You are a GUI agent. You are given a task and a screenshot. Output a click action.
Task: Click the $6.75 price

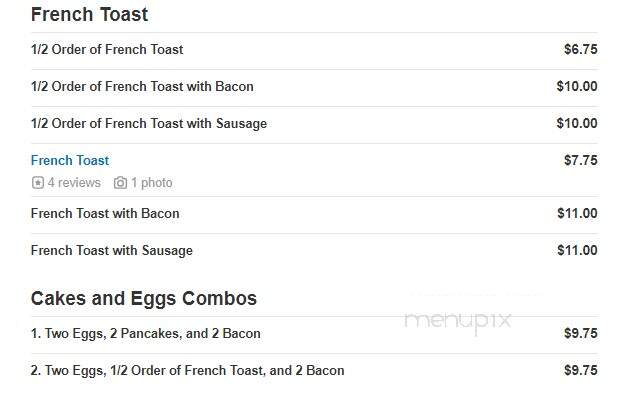click(581, 50)
